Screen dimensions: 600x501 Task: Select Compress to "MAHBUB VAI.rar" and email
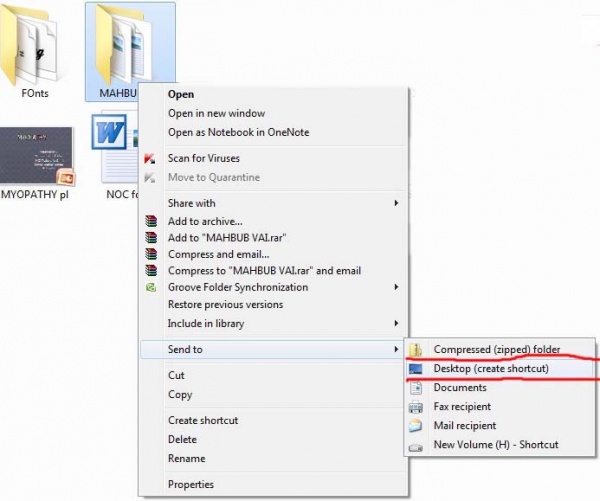coord(273,271)
